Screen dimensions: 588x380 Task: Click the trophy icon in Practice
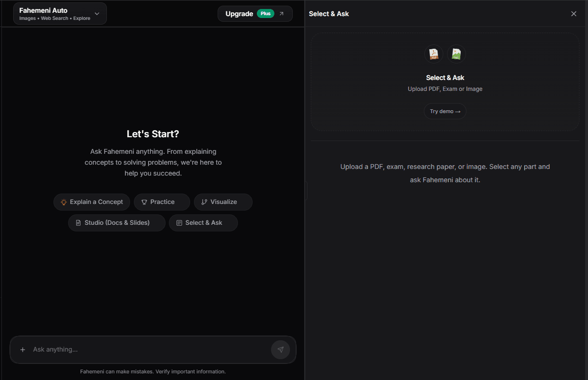(x=144, y=202)
